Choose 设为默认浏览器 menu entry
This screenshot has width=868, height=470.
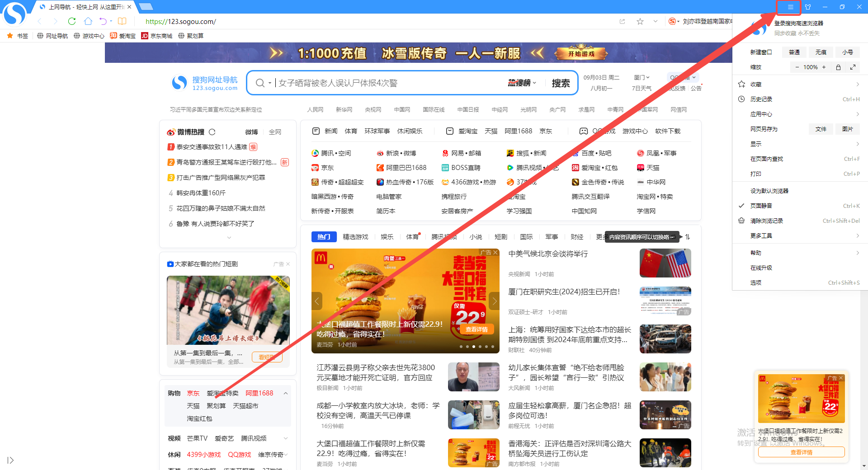pyautogui.click(x=799, y=191)
